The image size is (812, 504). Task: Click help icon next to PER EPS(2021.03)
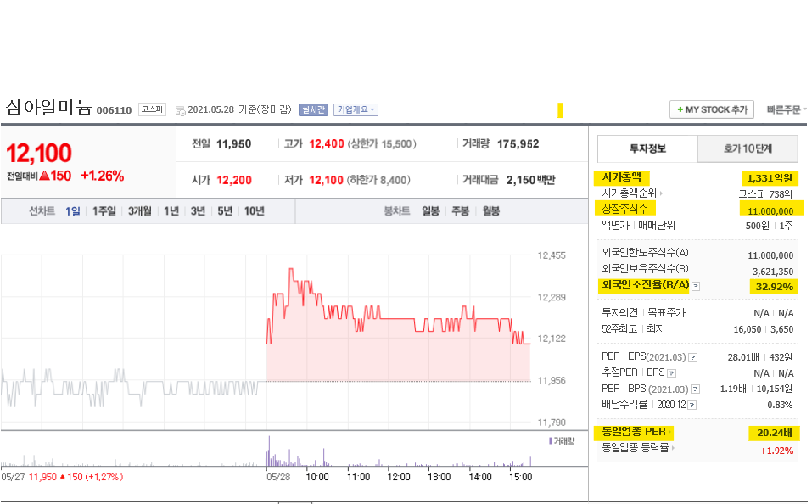(693, 357)
